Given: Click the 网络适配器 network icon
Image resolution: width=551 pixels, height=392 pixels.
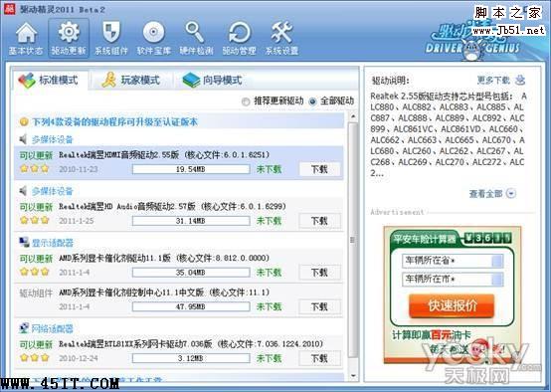Looking at the screenshot, I should [x=24, y=328].
